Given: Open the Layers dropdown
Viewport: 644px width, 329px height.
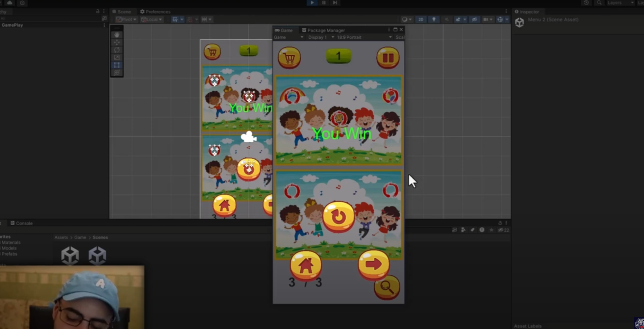Looking at the screenshot, I should point(620,3).
